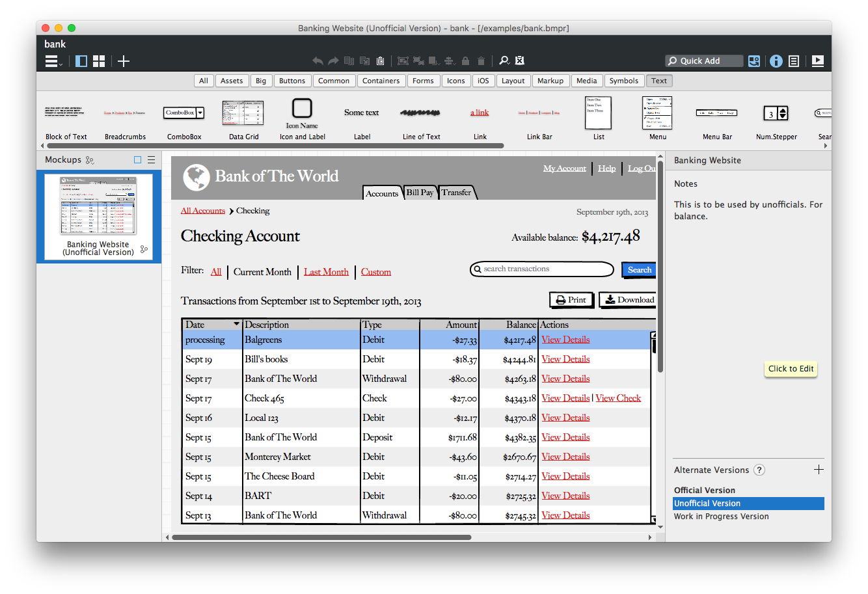Select the Forms library category tab
This screenshot has width=868, height=594.
[423, 81]
